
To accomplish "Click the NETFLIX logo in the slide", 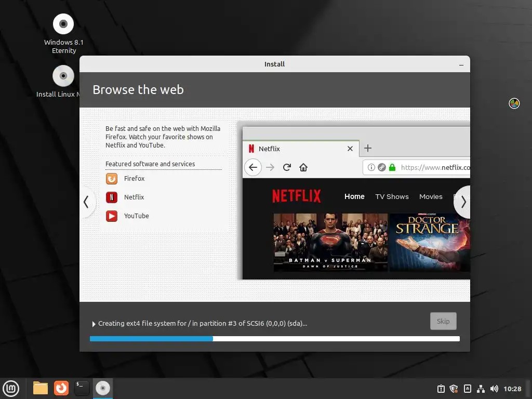I will (297, 196).
